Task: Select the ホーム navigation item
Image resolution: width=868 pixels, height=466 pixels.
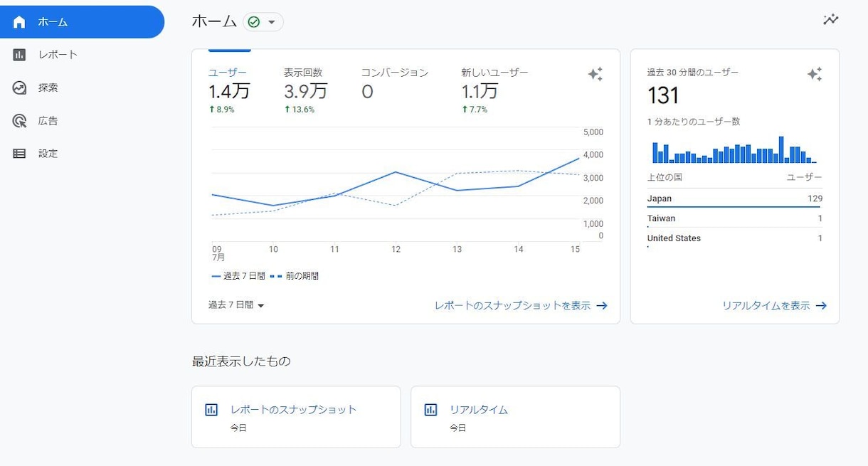Action: pyautogui.click(x=82, y=22)
